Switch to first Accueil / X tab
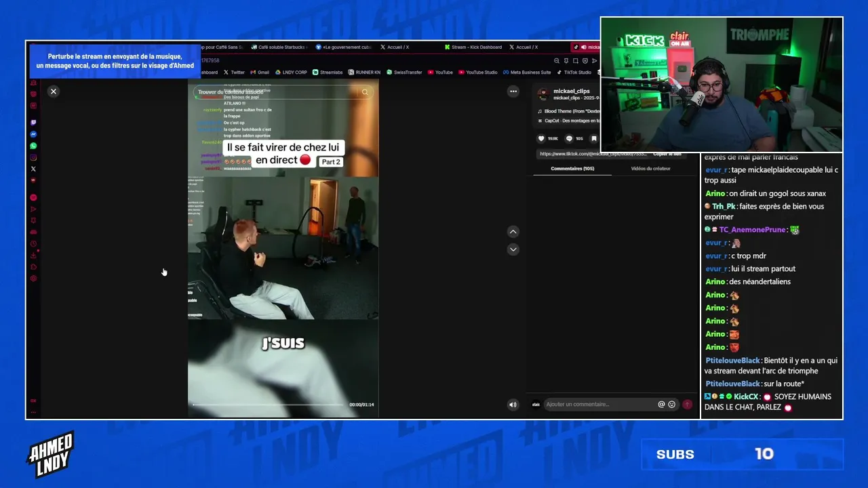The width and height of the screenshot is (868, 488). tap(394, 47)
